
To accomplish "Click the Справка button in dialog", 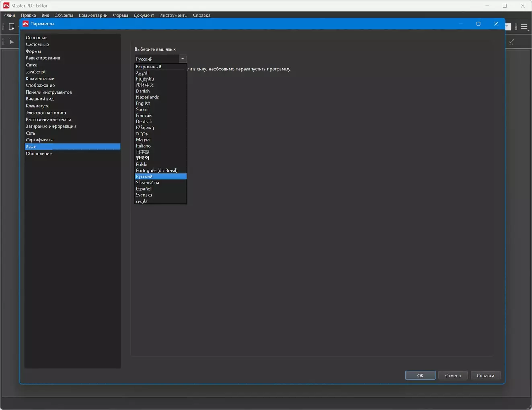I will pos(485,375).
